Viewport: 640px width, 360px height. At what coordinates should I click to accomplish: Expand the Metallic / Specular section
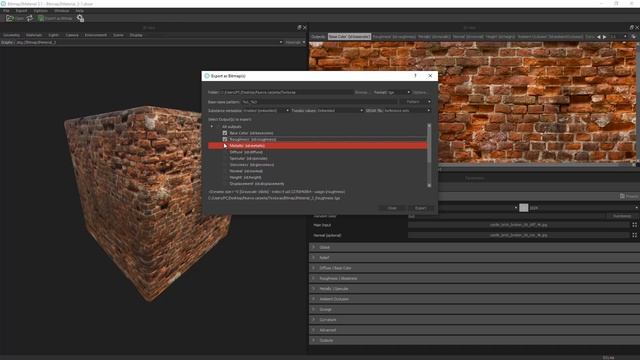coord(474,289)
